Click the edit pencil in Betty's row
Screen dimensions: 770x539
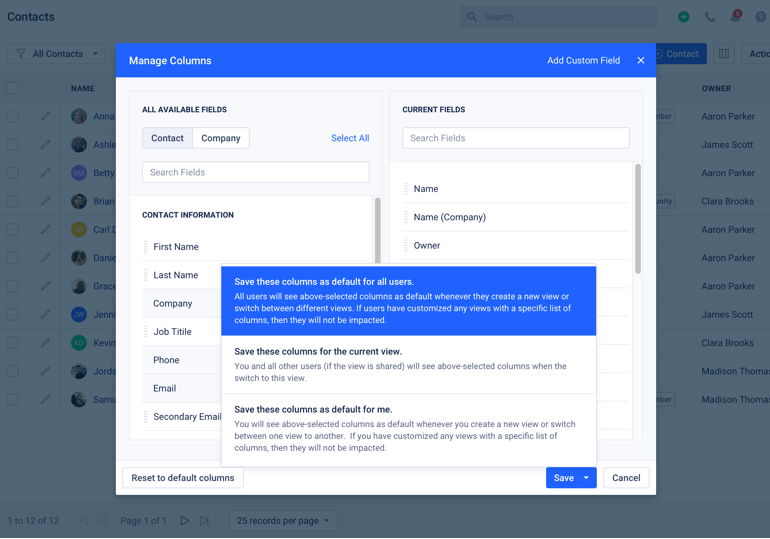pyautogui.click(x=45, y=173)
